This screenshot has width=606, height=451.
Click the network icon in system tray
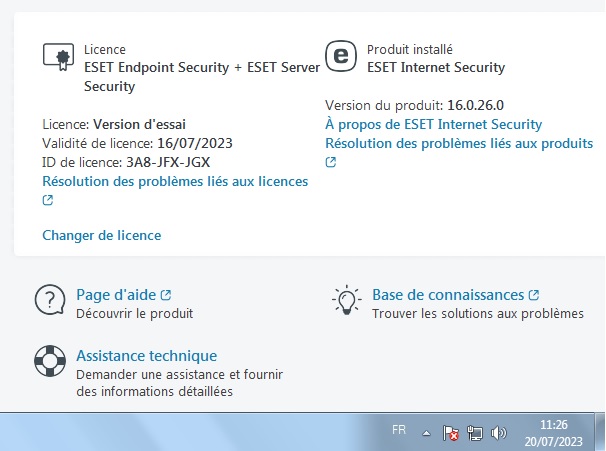(475, 433)
